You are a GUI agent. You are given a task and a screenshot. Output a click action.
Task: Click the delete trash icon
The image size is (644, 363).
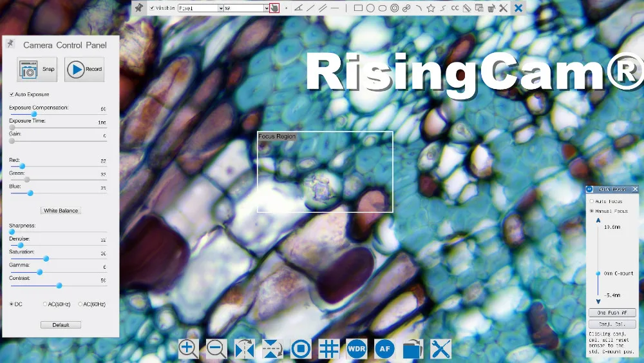click(x=491, y=8)
